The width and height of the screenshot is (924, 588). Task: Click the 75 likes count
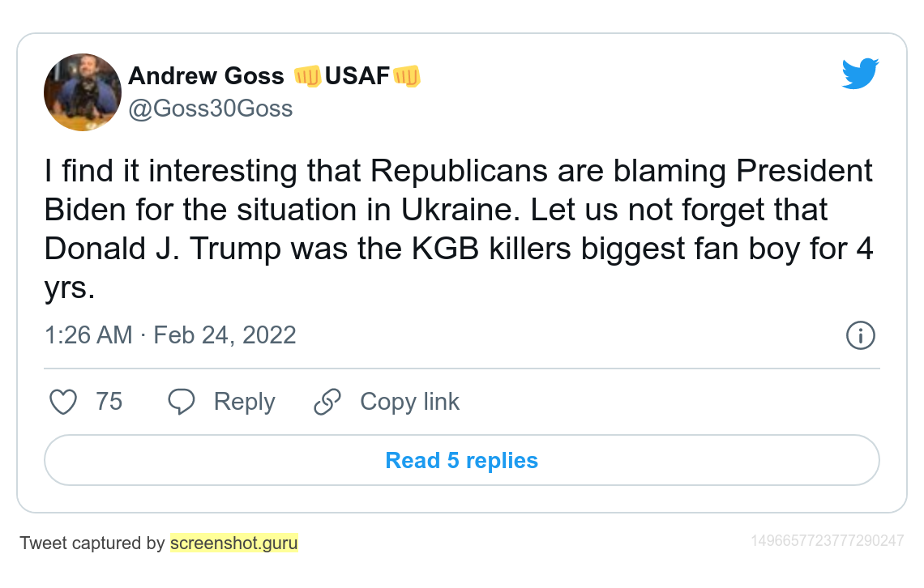tap(109, 402)
